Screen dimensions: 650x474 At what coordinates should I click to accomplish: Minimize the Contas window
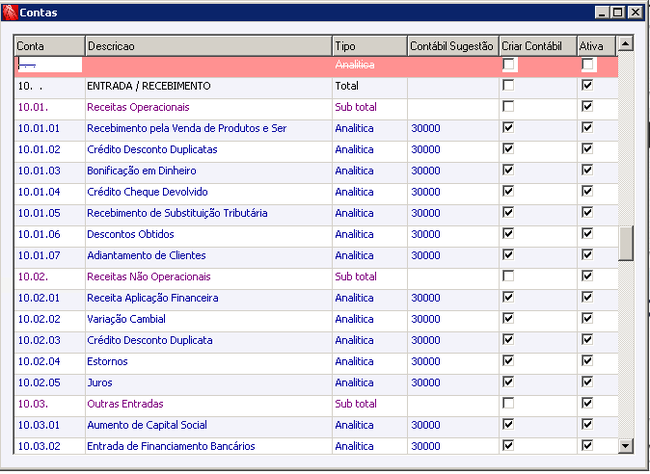tap(602, 12)
